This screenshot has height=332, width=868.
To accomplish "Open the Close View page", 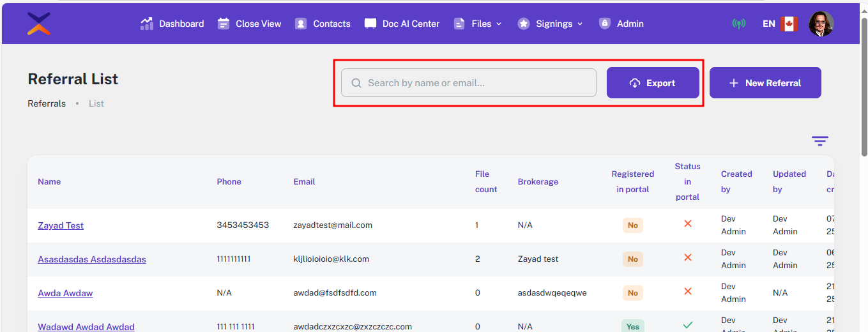I will (x=249, y=24).
